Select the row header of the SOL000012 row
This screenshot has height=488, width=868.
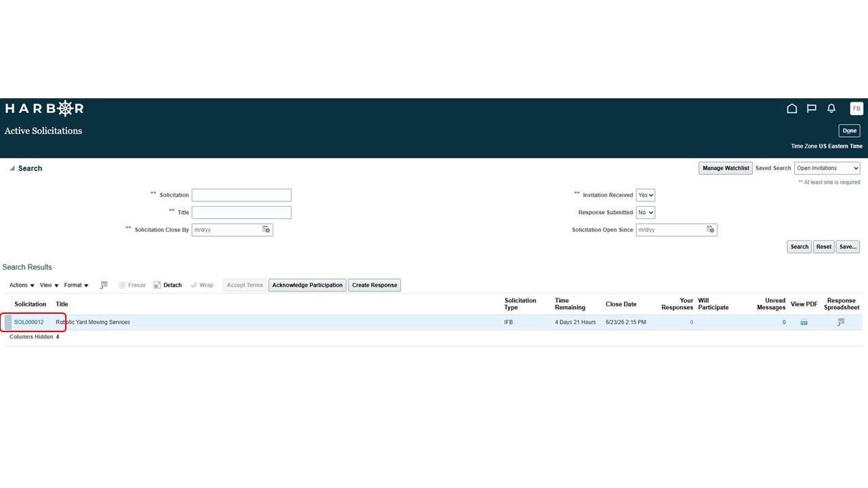click(8, 323)
